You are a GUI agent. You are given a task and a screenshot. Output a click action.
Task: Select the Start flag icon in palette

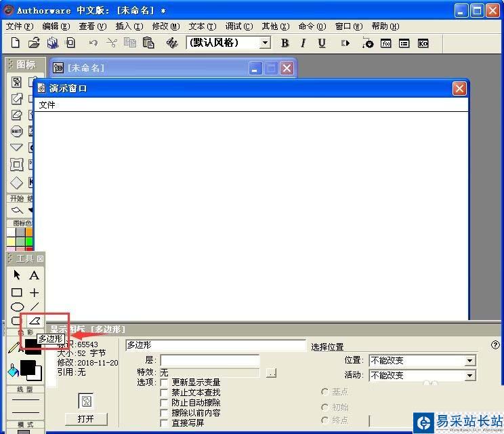(x=17, y=211)
